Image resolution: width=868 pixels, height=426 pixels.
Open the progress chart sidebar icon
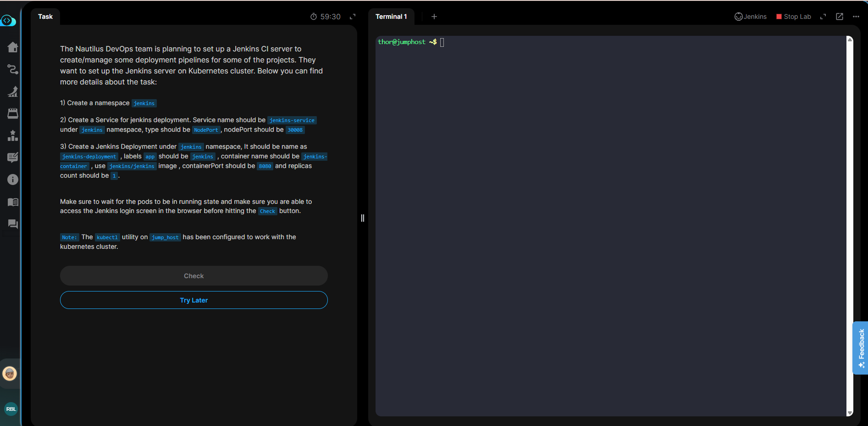click(x=13, y=91)
